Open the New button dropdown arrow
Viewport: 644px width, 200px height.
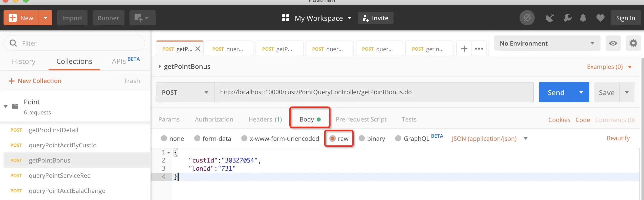(46, 18)
